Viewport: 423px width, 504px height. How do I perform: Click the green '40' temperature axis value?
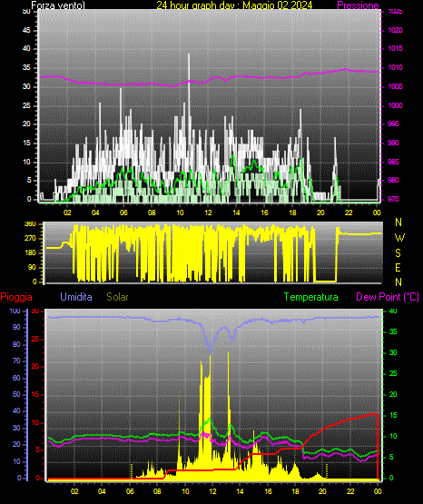coord(393,311)
